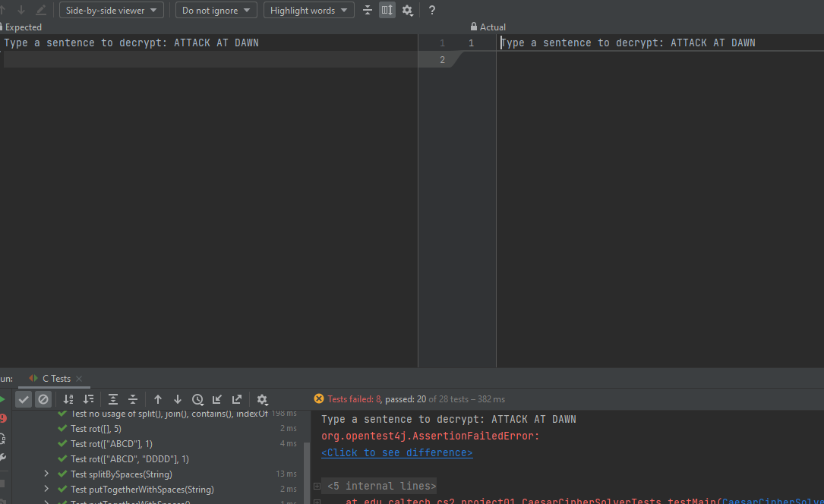
Task: Sort tests alphabetically
Action: click(68, 399)
